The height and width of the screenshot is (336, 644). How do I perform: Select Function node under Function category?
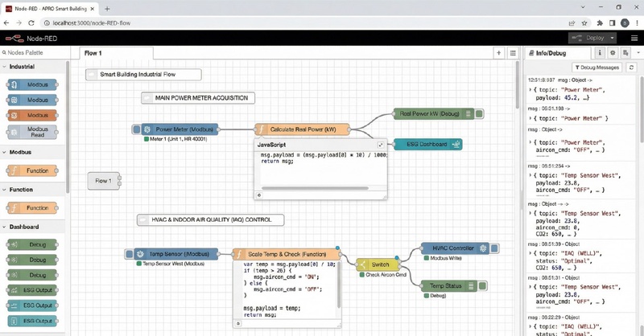(x=32, y=208)
